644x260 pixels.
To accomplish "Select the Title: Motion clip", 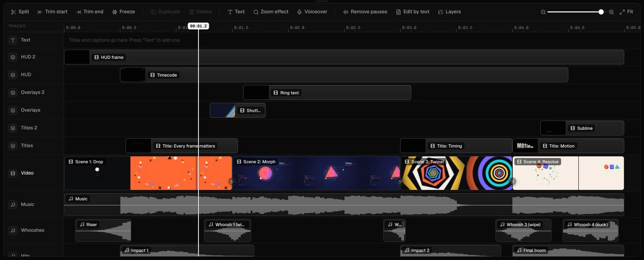I will coord(568,146).
